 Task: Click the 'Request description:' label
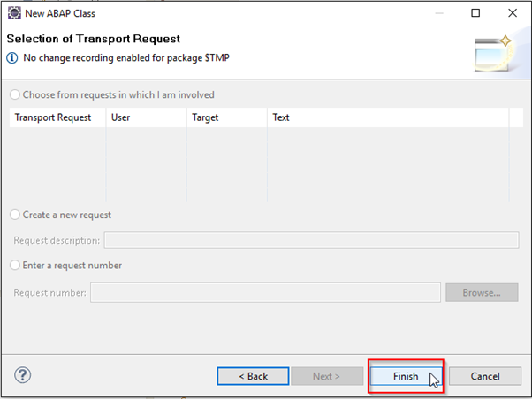(57, 240)
